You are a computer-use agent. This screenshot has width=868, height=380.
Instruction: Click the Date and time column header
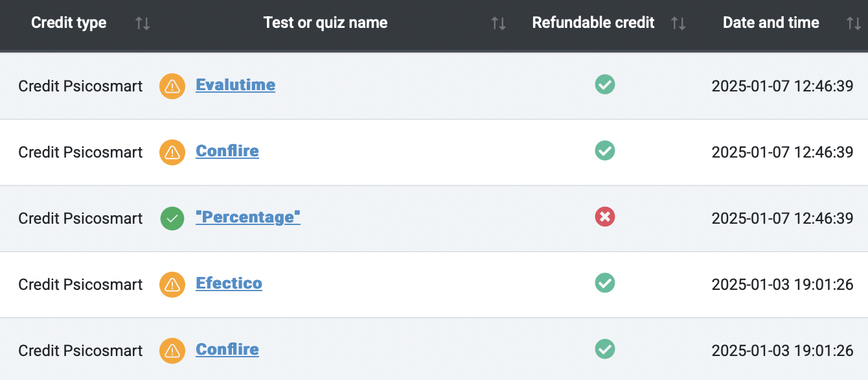[x=771, y=23]
